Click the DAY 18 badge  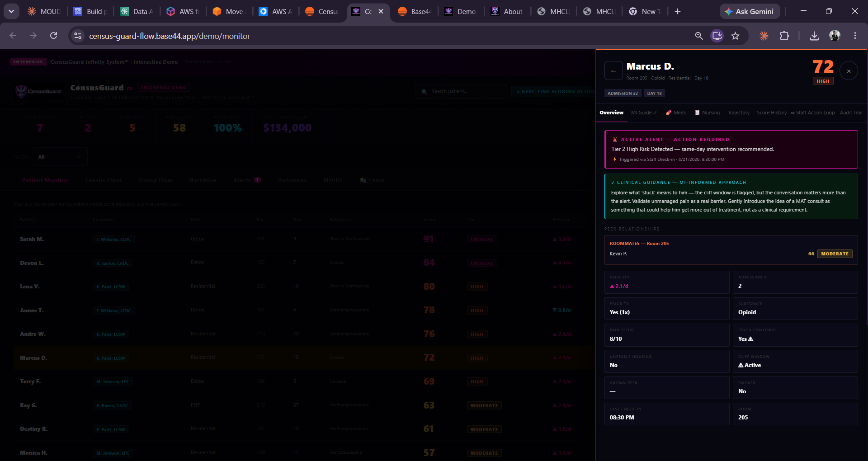(654, 93)
